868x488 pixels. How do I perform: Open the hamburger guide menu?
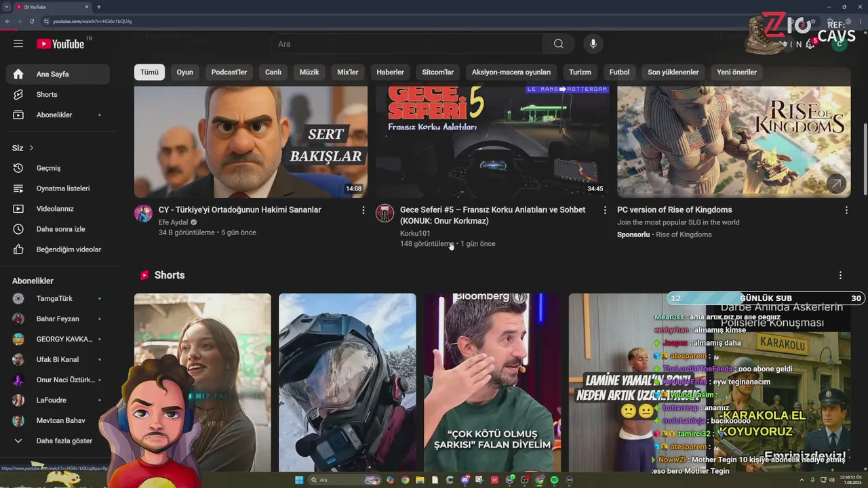pos(18,44)
